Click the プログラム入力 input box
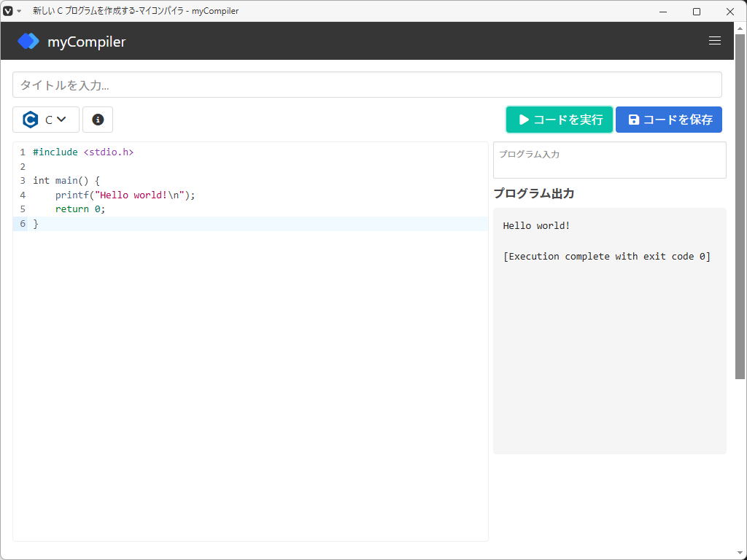Viewport: 747px width, 560px height. point(610,160)
